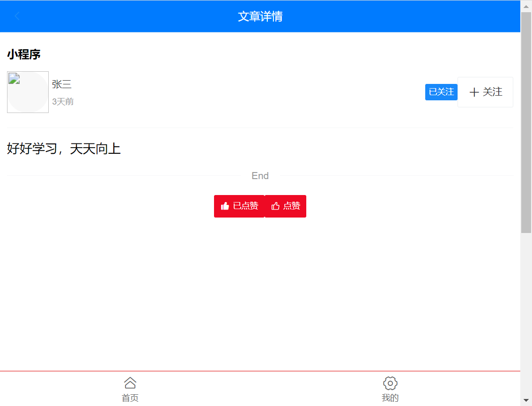
Task: Click the 文章详情 header title
Action: (x=260, y=16)
